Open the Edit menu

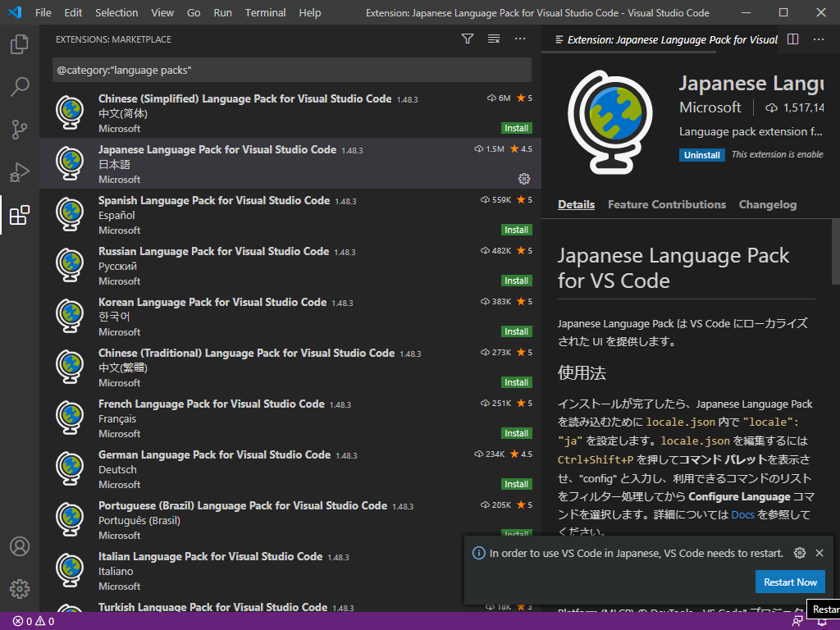tap(73, 12)
